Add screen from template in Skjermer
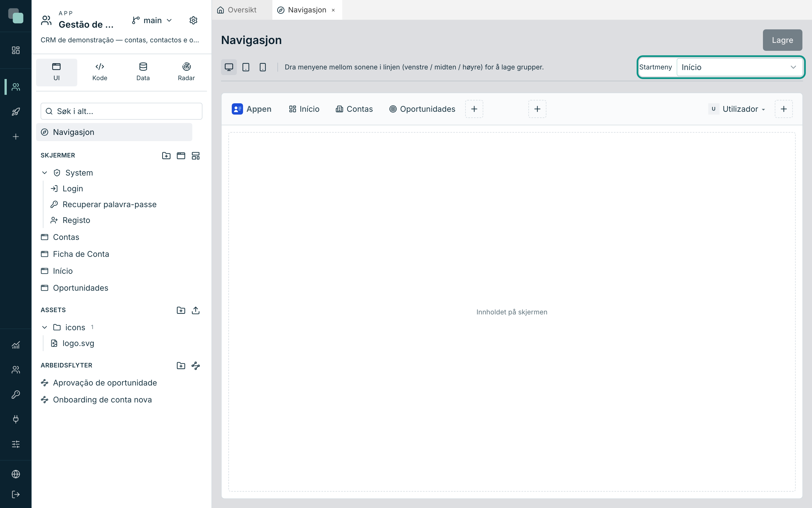 196,156
